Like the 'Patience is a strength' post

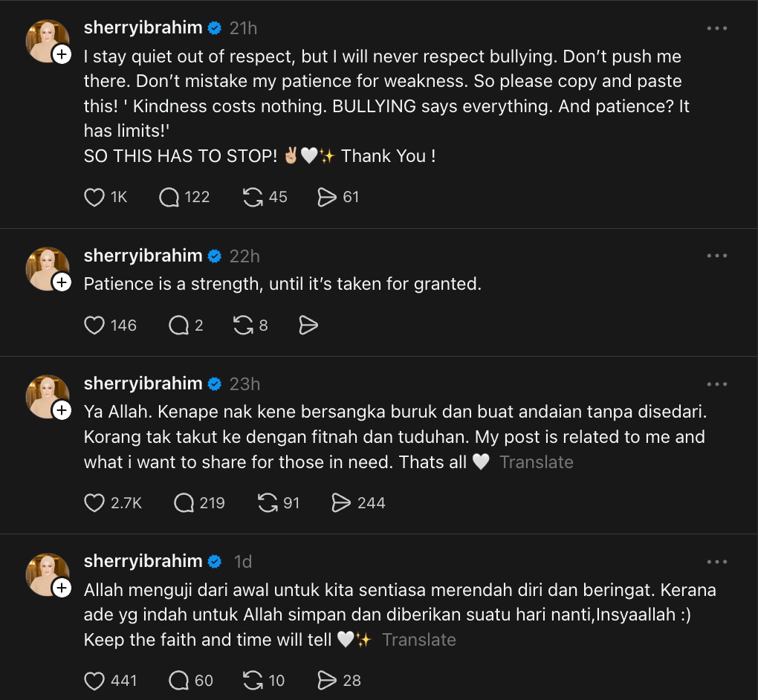point(94,325)
